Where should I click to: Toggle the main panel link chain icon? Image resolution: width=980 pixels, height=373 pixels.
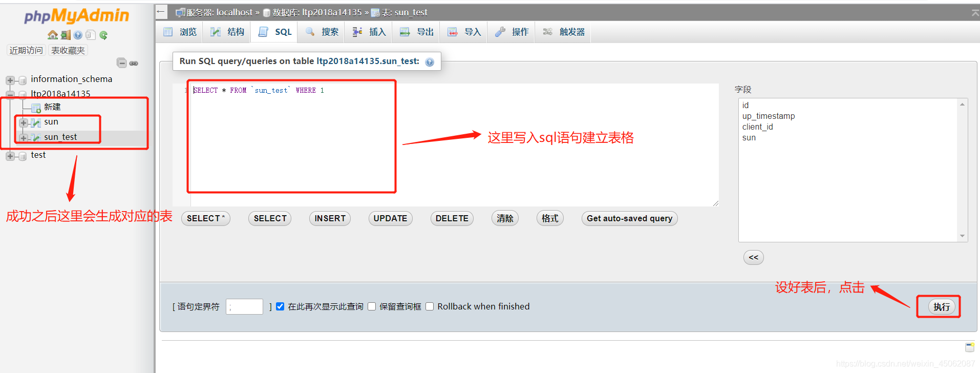coord(134,64)
